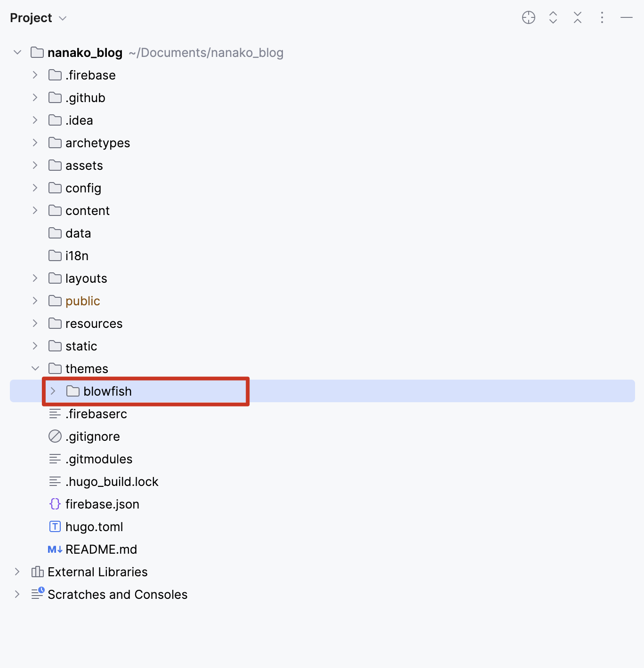Screen dimensions: 644x668
Task: Expand the blowfish folder
Action: (x=53, y=391)
